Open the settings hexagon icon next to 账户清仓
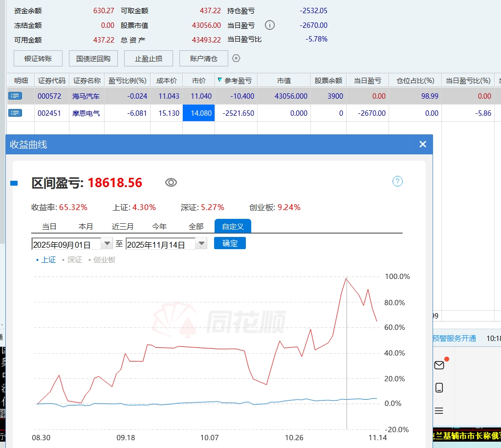501x448 pixels. click(236, 58)
